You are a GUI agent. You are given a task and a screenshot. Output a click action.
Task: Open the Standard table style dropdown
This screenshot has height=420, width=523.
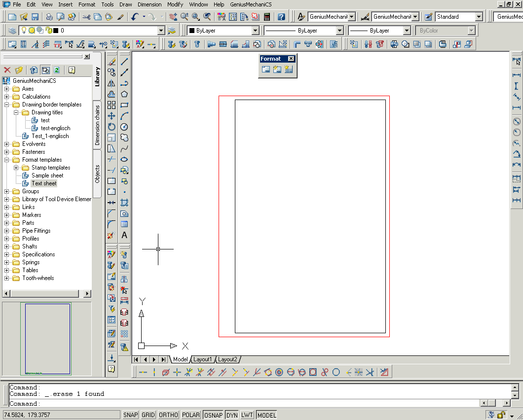tap(479, 17)
